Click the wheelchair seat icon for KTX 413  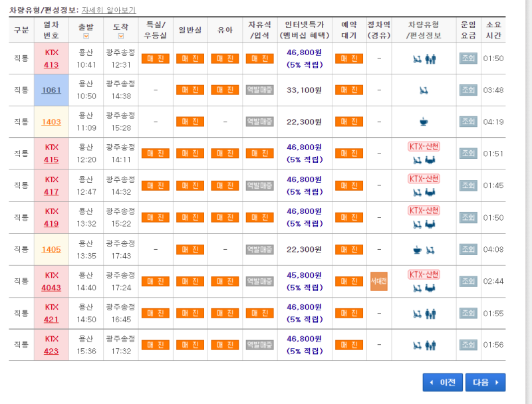(x=418, y=59)
